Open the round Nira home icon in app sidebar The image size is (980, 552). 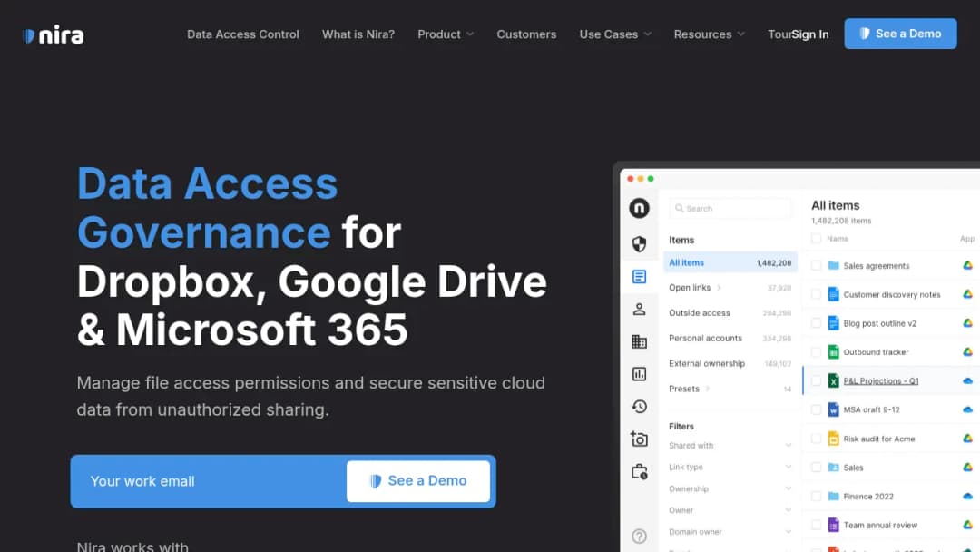click(639, 208)
